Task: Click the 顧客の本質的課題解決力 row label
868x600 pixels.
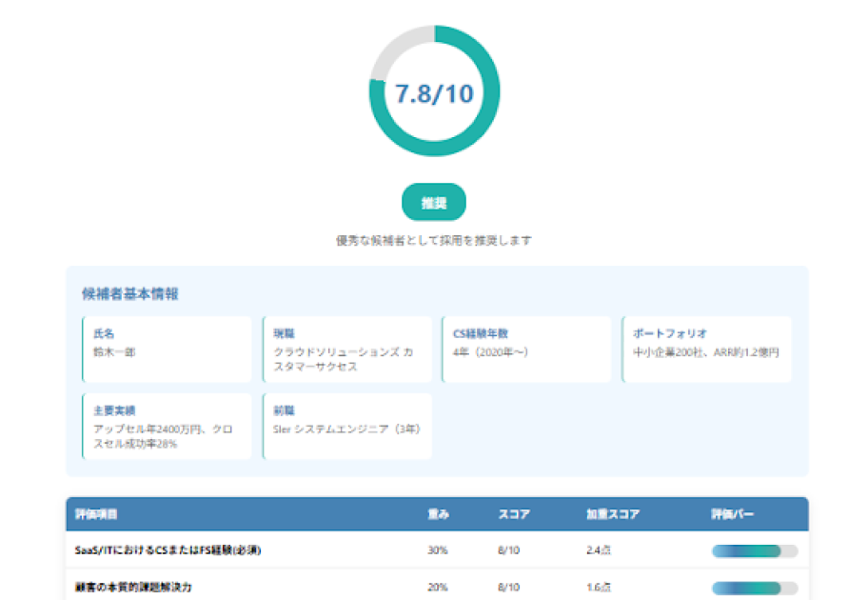Action: click(133, 588)
